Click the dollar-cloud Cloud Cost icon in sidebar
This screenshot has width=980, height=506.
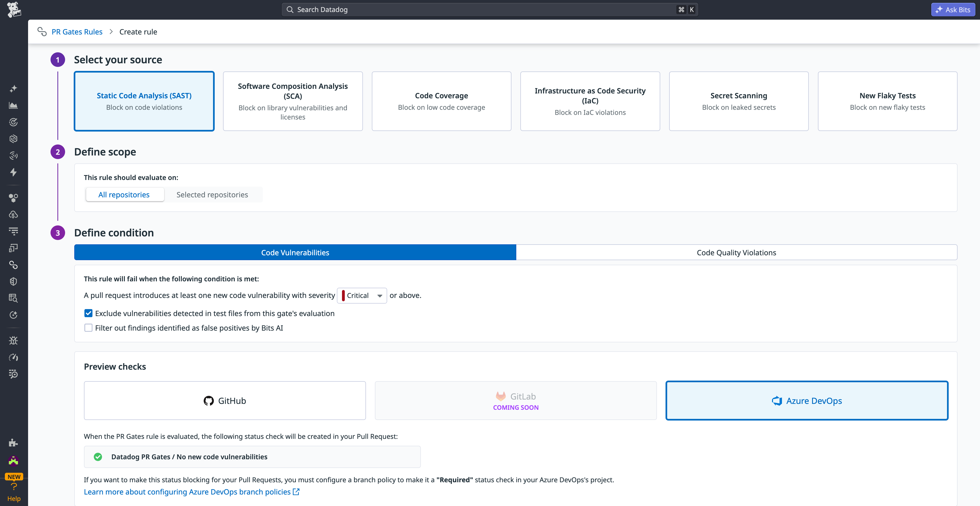[x=13, y=214]
